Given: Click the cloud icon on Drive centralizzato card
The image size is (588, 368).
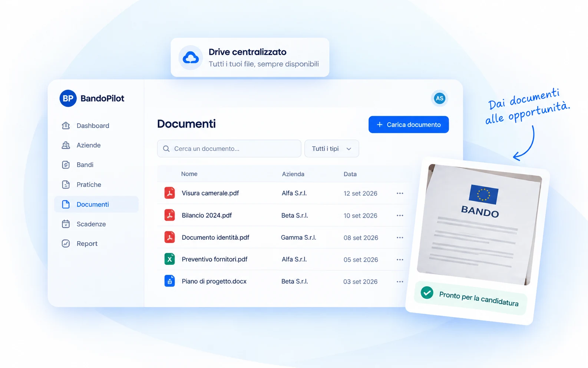Looking at the screenshot, I should point(191,58).
